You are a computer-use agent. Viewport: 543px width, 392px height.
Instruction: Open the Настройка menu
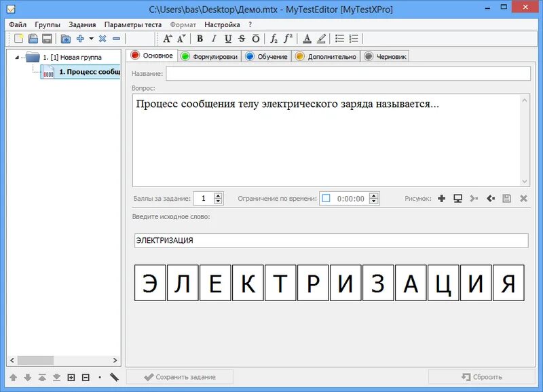coord(222,24)
